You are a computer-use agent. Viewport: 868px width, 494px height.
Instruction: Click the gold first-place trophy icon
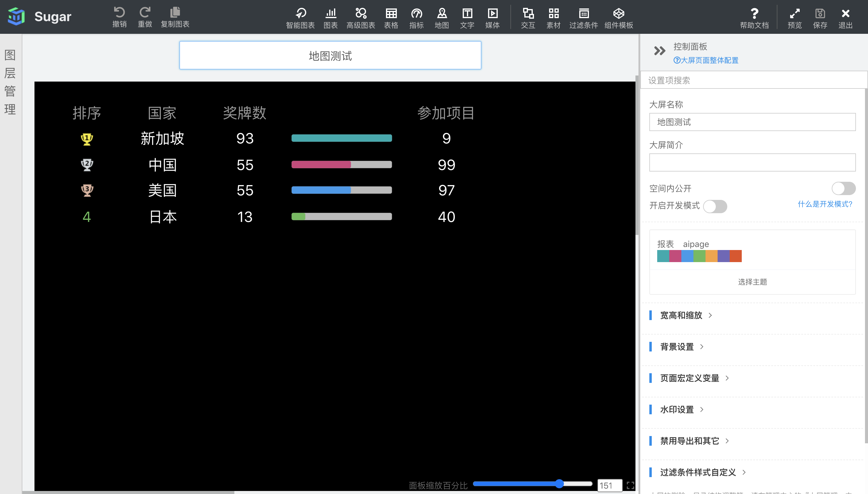pyautogui.click(x=87, y=139)
